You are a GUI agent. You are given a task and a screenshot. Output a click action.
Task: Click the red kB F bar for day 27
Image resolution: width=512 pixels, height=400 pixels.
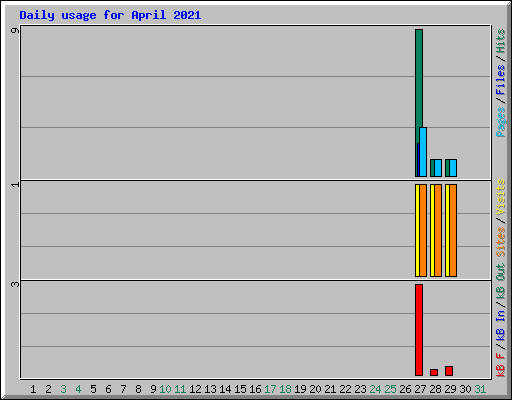click(419, 330)
